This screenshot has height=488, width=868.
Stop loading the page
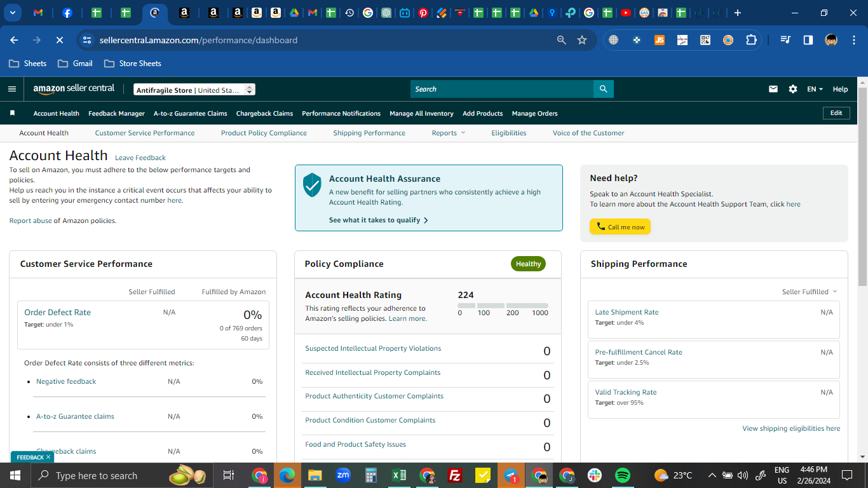(x=59, y=40)
